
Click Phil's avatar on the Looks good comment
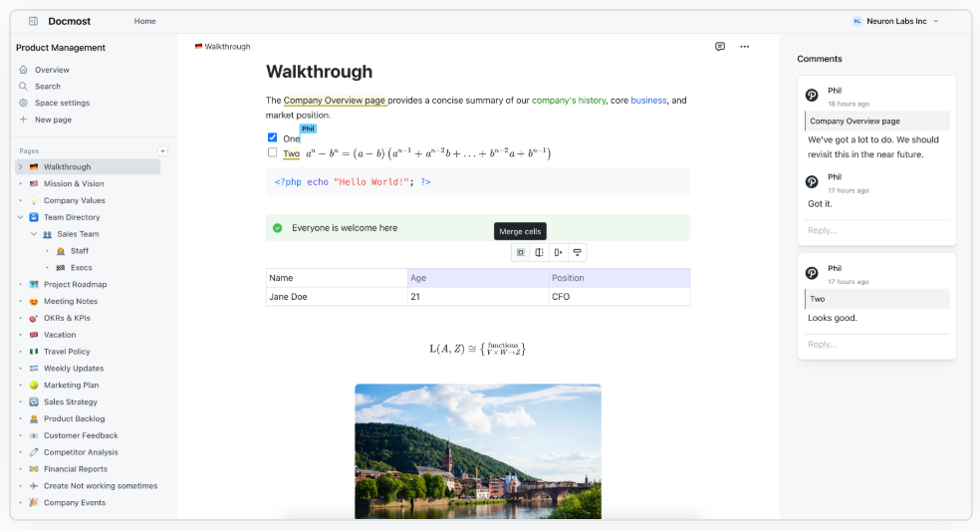click(x=812, y=273)
